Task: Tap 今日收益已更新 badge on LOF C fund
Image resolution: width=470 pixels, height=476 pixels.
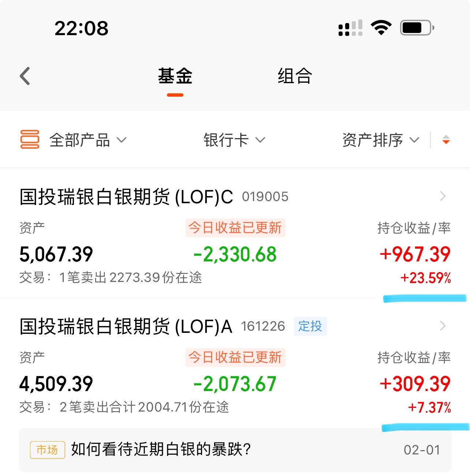Action: tap(235, 228)
